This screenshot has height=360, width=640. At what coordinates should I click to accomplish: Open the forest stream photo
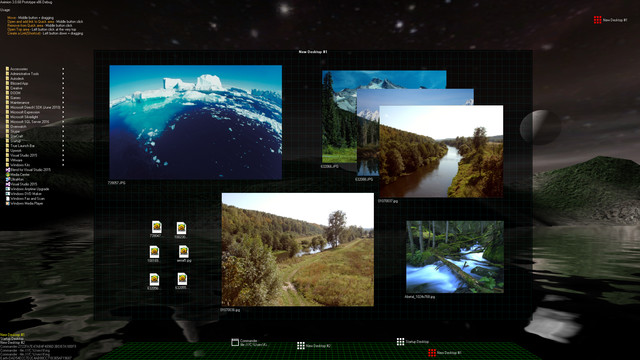455,257
